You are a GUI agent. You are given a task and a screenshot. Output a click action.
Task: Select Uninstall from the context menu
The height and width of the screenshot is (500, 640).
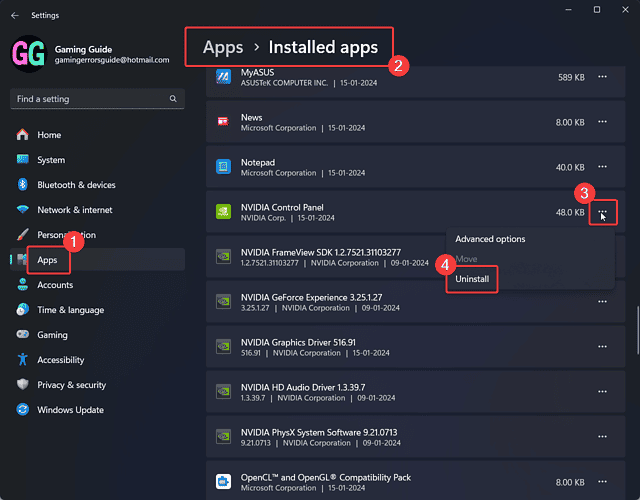[x=472, y=279]
